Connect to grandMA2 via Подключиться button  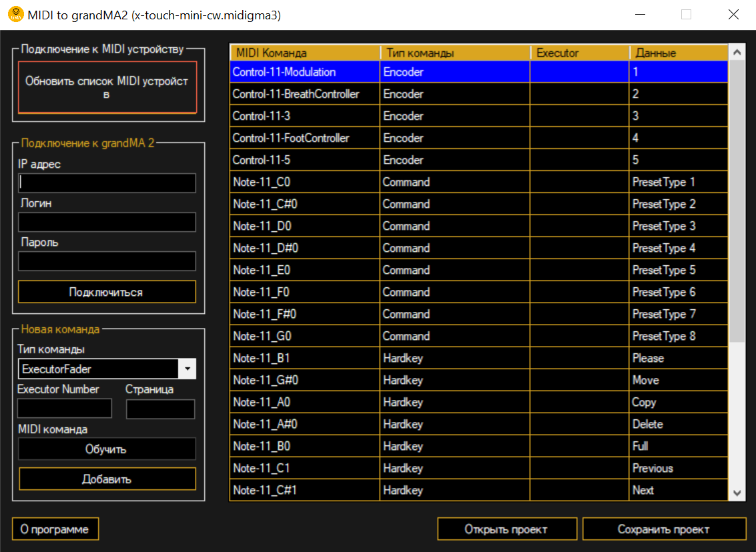pyautogui.click(x=107, y=292)
